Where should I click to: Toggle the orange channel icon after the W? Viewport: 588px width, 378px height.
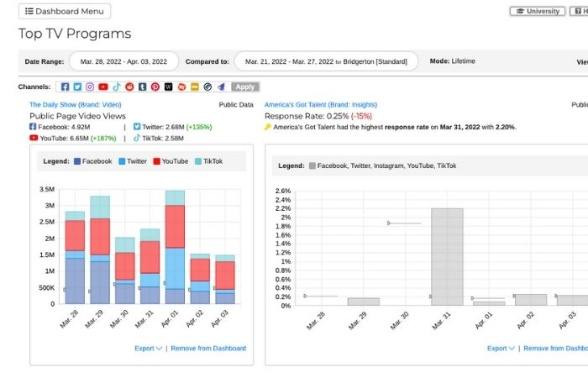pyautogui.click(x=181, y=87)
